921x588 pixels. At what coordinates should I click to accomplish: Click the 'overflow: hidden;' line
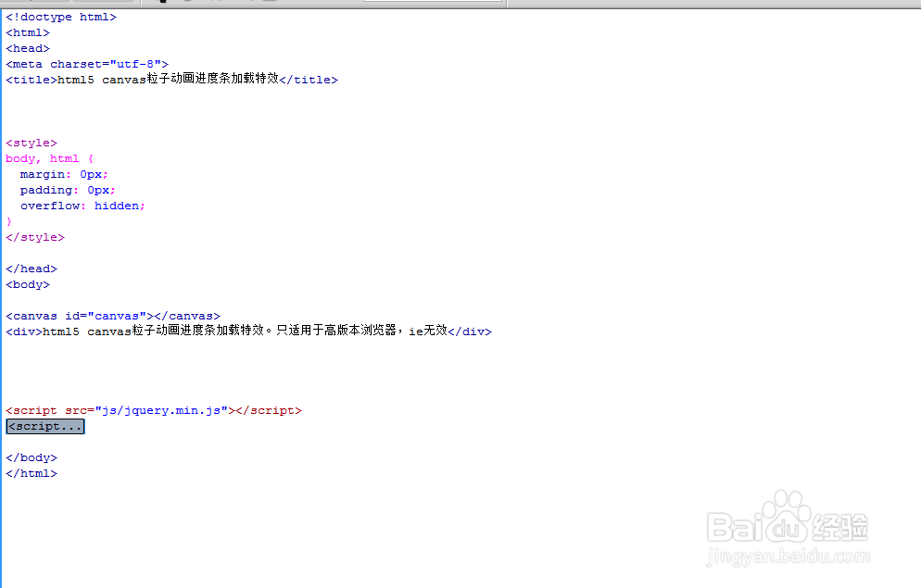82,206
